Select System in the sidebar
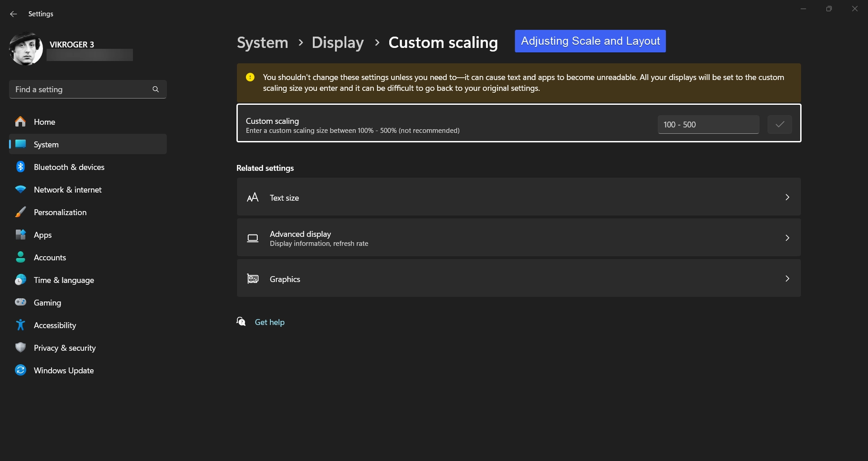Image resolution: width=868 pixels, height=461 pixels. (88, 144)
